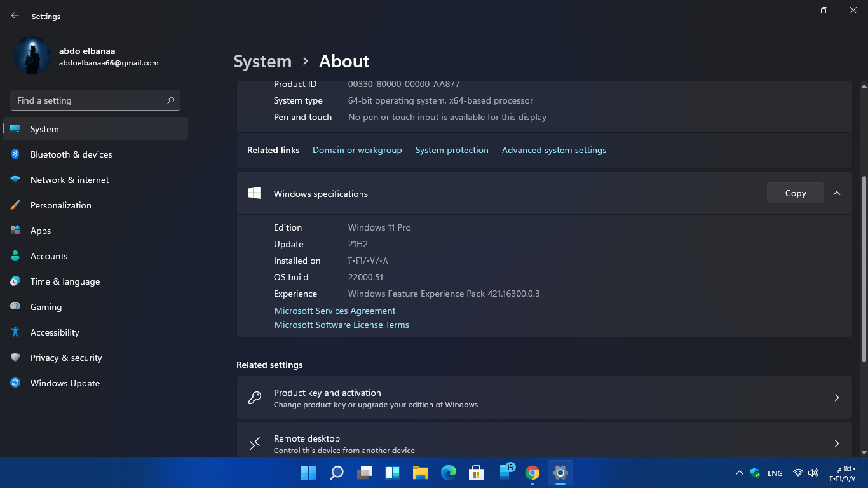Click the OS build value 22000.51
Image resolution: width=868 pixels, height=488 pixels.
click(x=365, y=278)
